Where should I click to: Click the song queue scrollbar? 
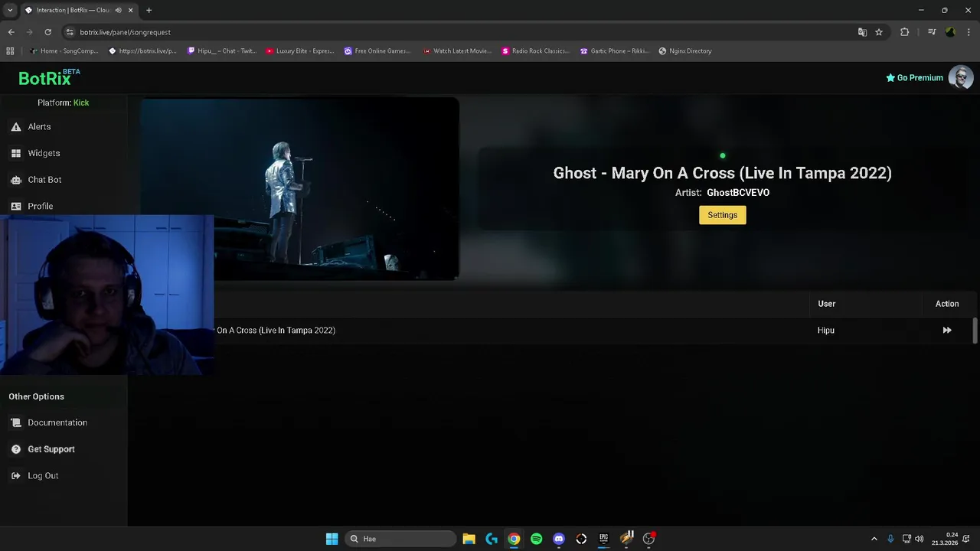pyautogui.click(x=975, y=331)
